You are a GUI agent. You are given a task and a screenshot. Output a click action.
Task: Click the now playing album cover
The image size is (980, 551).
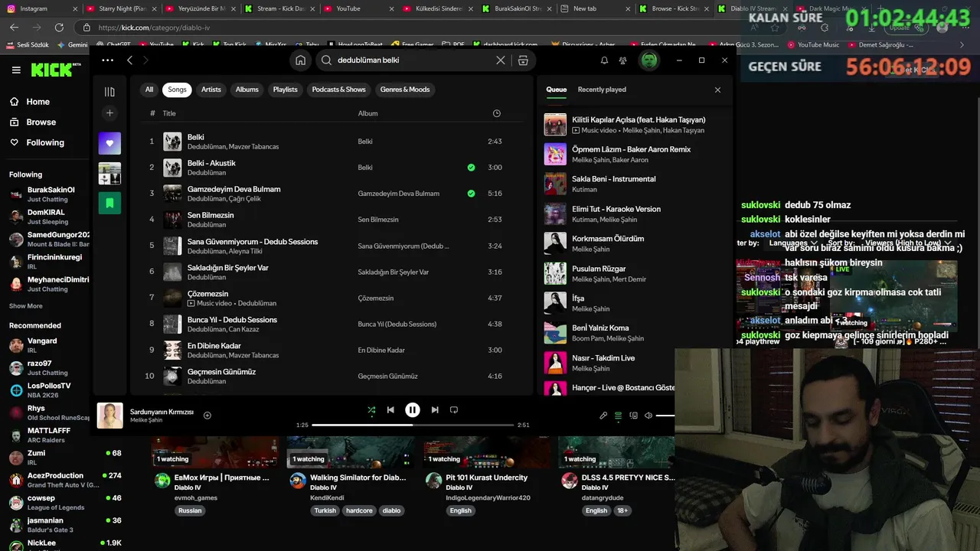(x=110, y=416)
